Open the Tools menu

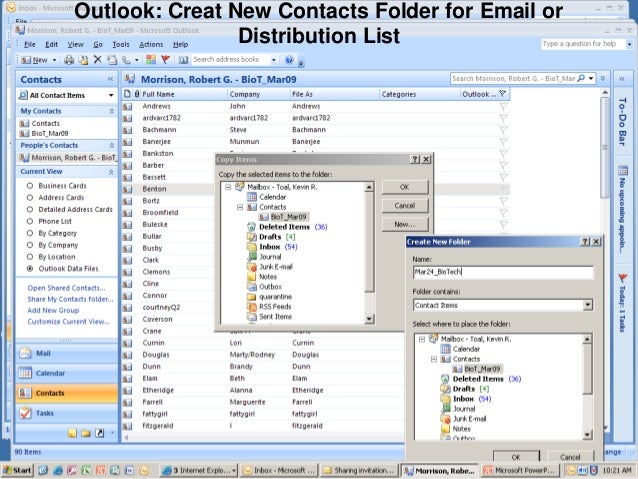121,44
